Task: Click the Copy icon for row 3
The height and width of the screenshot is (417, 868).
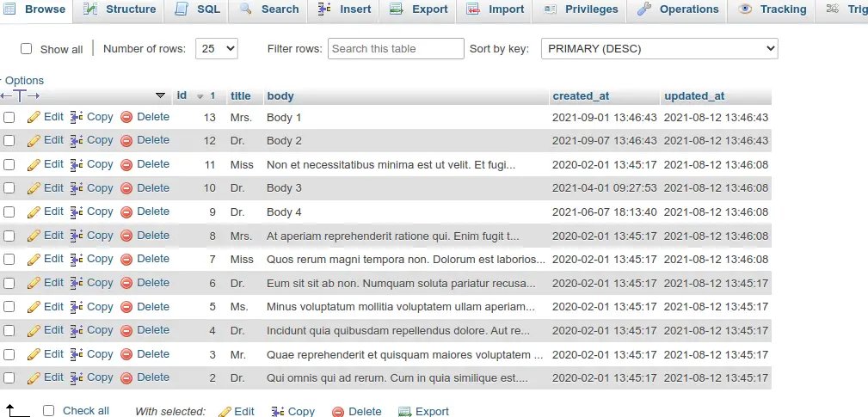Action: (x=77, y=354)
